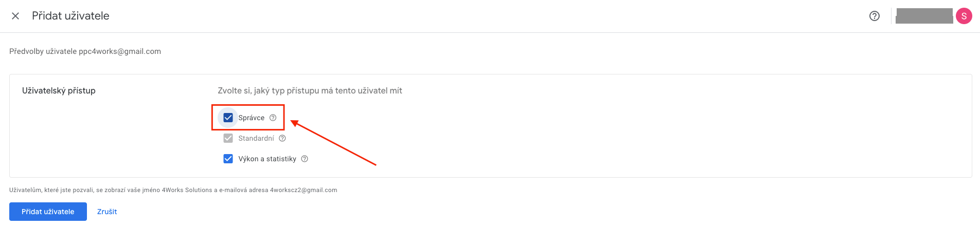Click the blue Přidat uživatele button
980x227 pixels.
[48, 212]
